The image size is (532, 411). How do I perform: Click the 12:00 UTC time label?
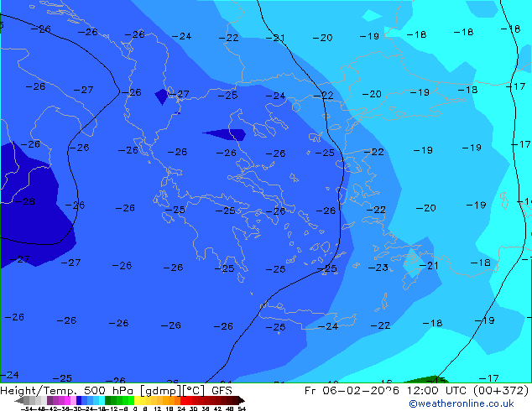[x=438, y=391]
